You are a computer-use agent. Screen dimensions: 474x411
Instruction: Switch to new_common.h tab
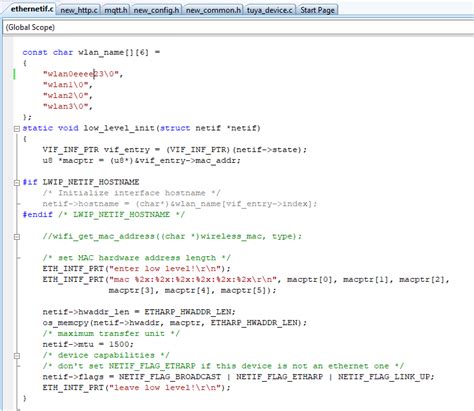(x=213, y=10)
